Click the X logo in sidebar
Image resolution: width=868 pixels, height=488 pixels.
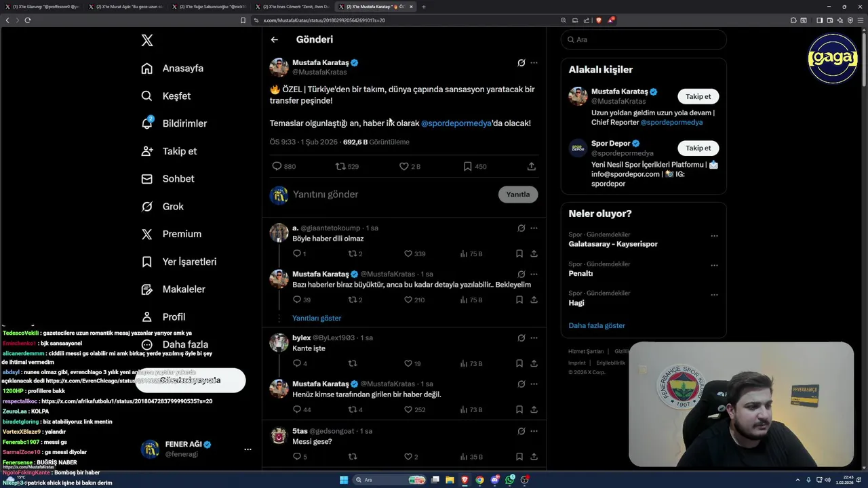(x=147, y=41)
